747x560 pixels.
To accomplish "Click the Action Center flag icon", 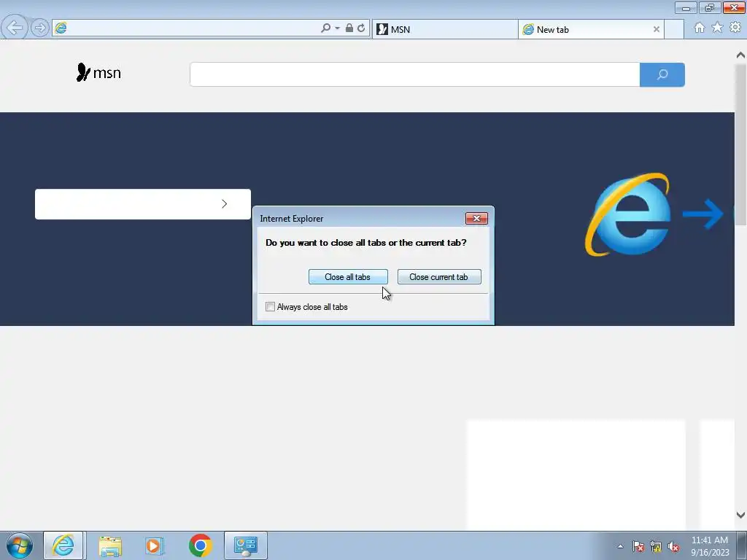I will [638, 547].
